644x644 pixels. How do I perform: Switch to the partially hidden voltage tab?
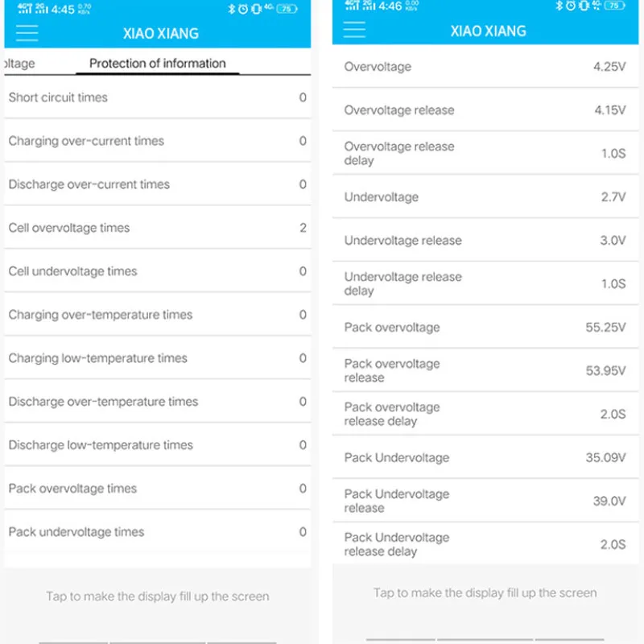click(x=19, y=64)
